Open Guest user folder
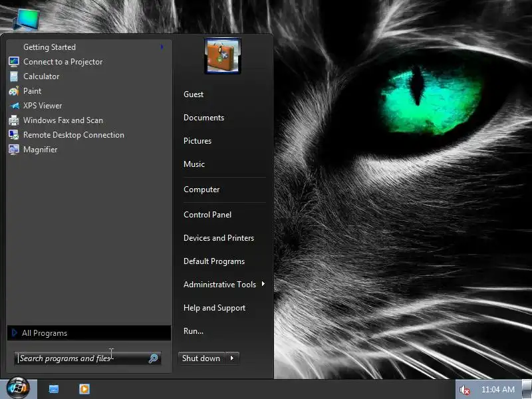Image resolution: width=532 pixels, height=399 pixels. 194,94
